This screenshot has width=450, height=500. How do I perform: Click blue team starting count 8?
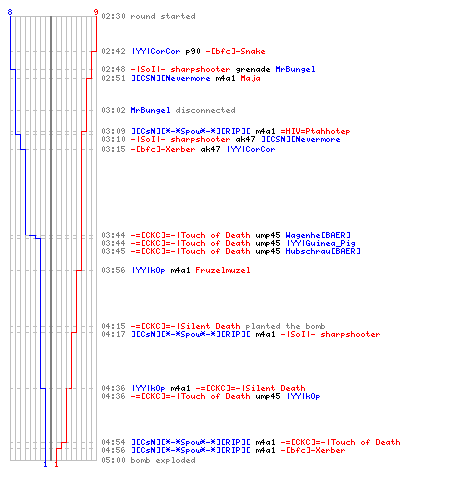pyautogui.click(x=10, y=12)
